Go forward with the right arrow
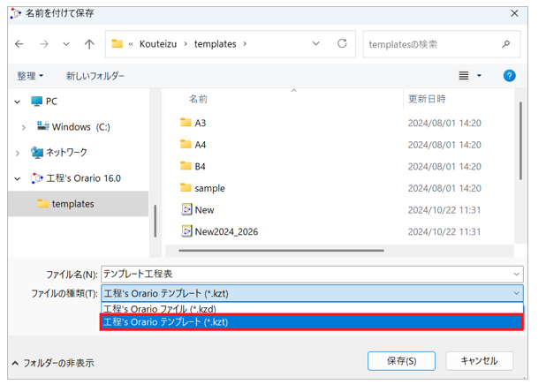Screen dimensions: 546x392 [44, 44]
